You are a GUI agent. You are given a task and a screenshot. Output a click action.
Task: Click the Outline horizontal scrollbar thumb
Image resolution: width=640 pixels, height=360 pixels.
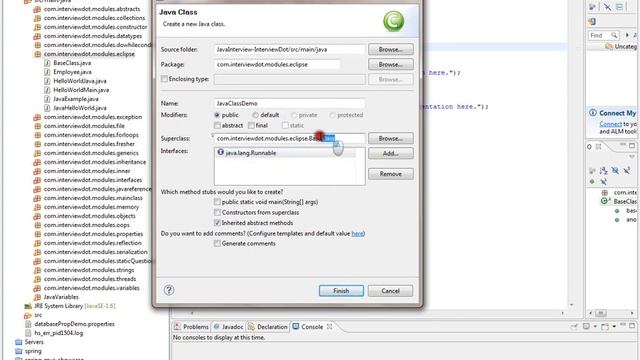tap(601, 313)
